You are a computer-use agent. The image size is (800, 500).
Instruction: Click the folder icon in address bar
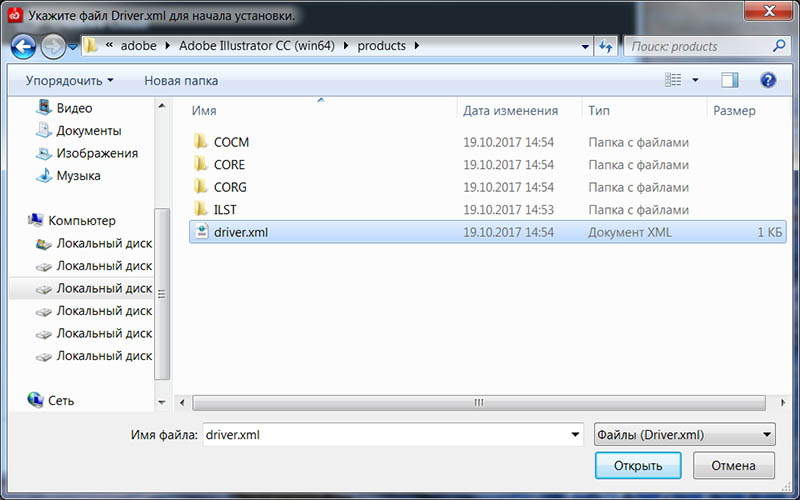point(91,46)
